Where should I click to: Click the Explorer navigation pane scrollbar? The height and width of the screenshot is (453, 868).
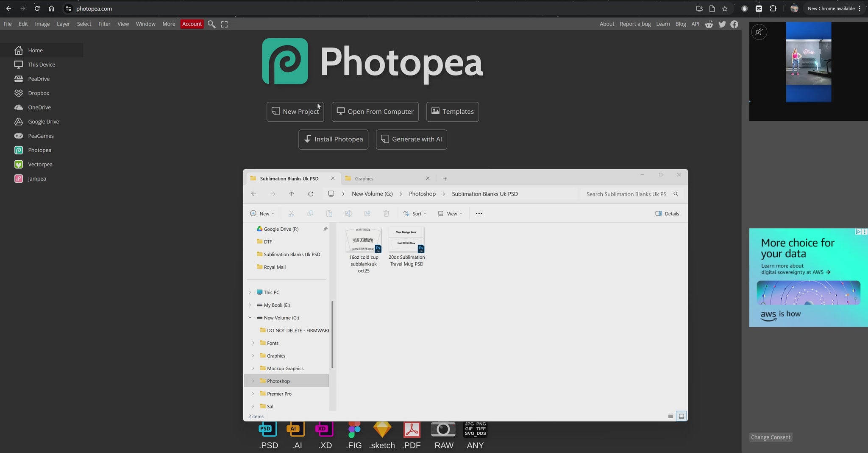coord(332,334)
